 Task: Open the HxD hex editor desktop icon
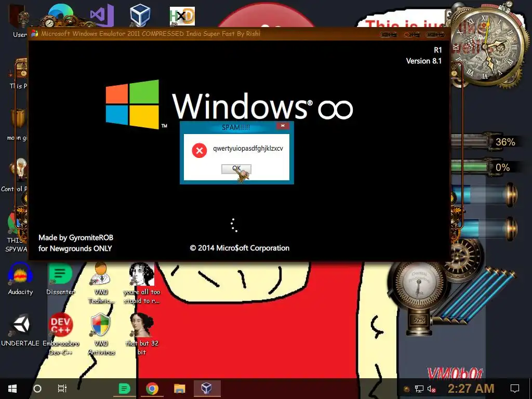point(182,16)
